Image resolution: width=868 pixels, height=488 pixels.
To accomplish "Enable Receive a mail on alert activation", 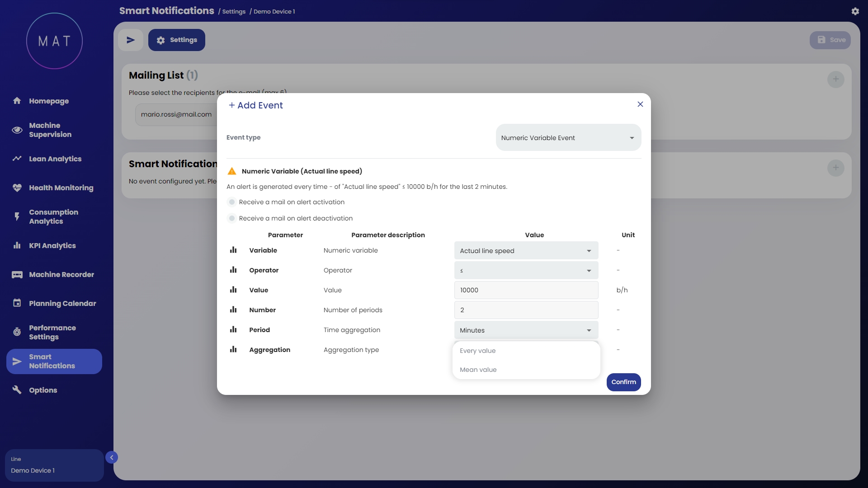I will click(232, 202).
